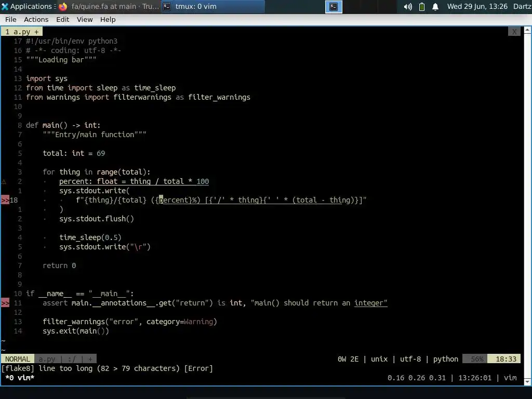Screen dimensions: 532x399
Task: Click the scrollbar up arrow
Action: [x=527, y=30]
